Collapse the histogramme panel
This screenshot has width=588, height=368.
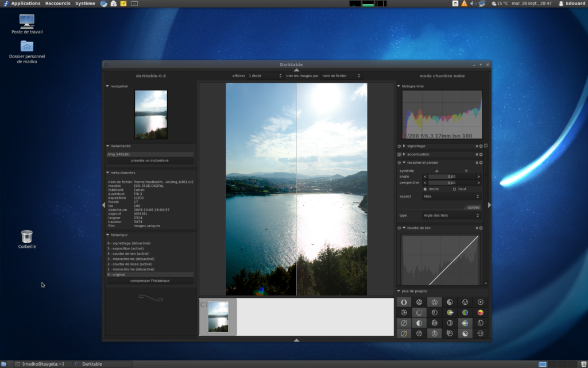tap(399, 86)
